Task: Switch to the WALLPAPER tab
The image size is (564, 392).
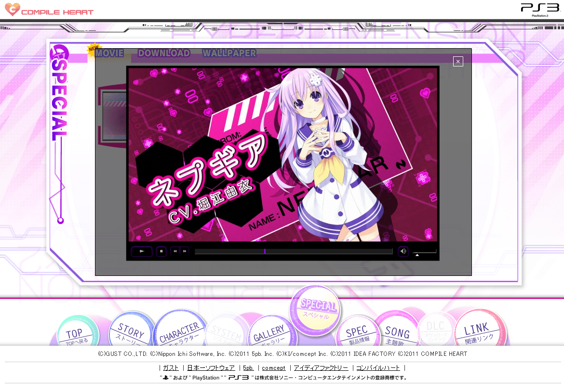Action: (229, 53)
